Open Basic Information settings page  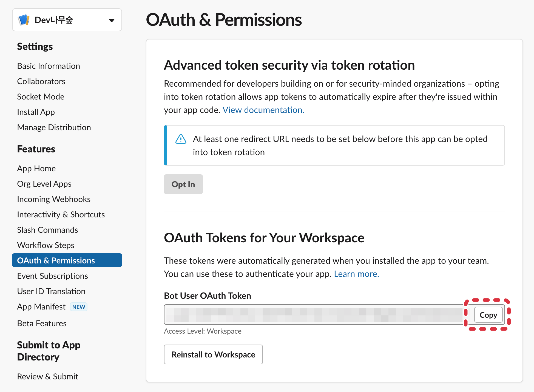(49, 66)
